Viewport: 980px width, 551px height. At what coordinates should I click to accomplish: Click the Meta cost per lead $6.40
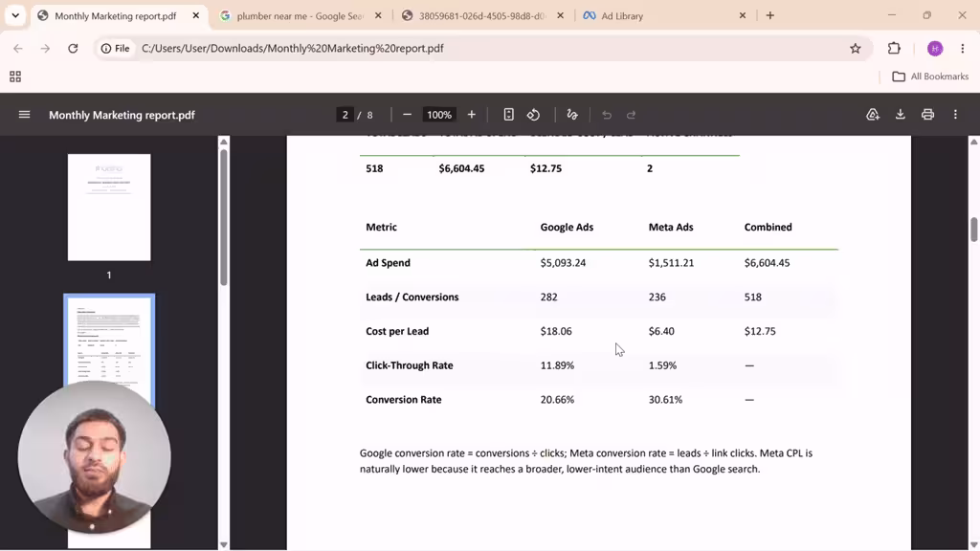point(661,331)
